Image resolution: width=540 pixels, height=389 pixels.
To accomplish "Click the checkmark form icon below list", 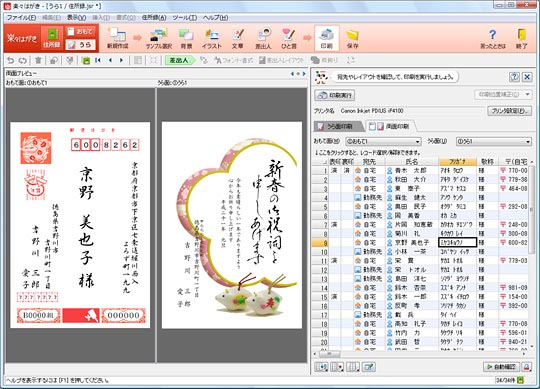I will point(368,367).
